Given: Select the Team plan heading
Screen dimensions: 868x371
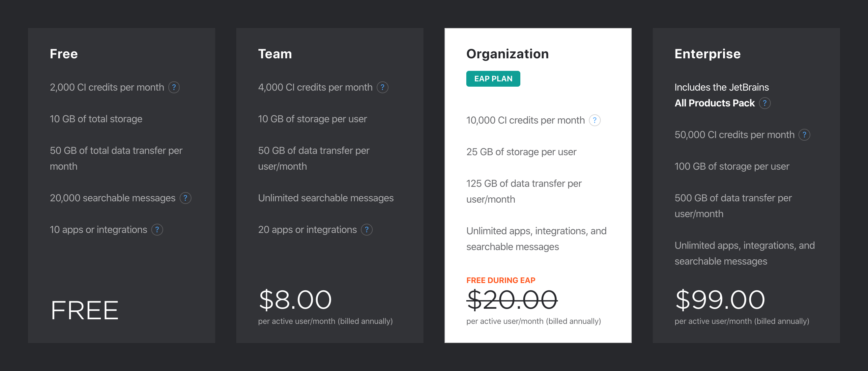Looking at the screenshot, I should [x=275, y=54].
